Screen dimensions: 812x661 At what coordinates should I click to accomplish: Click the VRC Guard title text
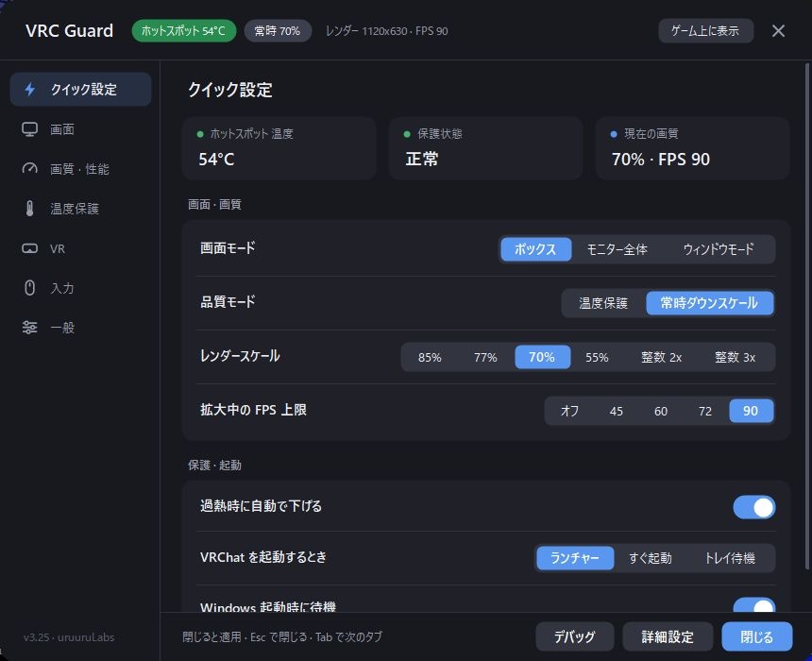(x=69, y=31)
